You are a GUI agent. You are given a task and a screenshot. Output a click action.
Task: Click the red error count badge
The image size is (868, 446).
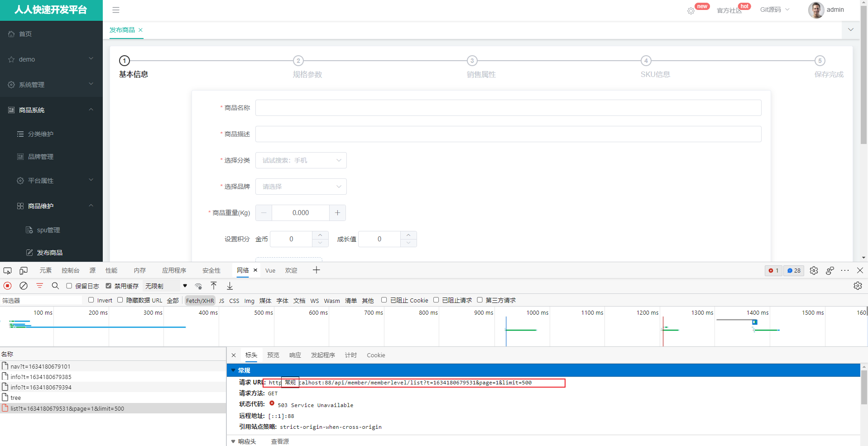(773, 270)
